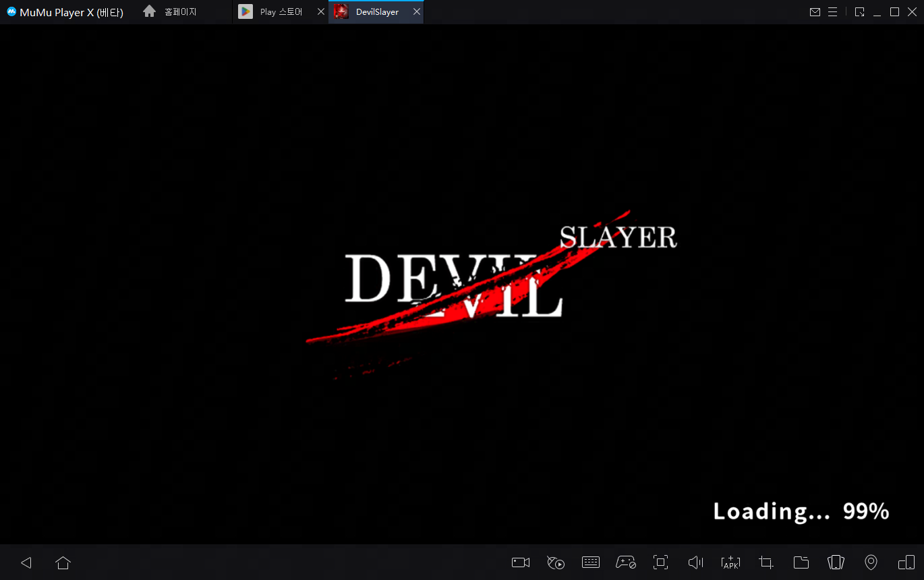Image resolution: width=924 pixels, height=580 pixels.
Task: Open the screen recorder camera icon
Action: pos(521,562)
